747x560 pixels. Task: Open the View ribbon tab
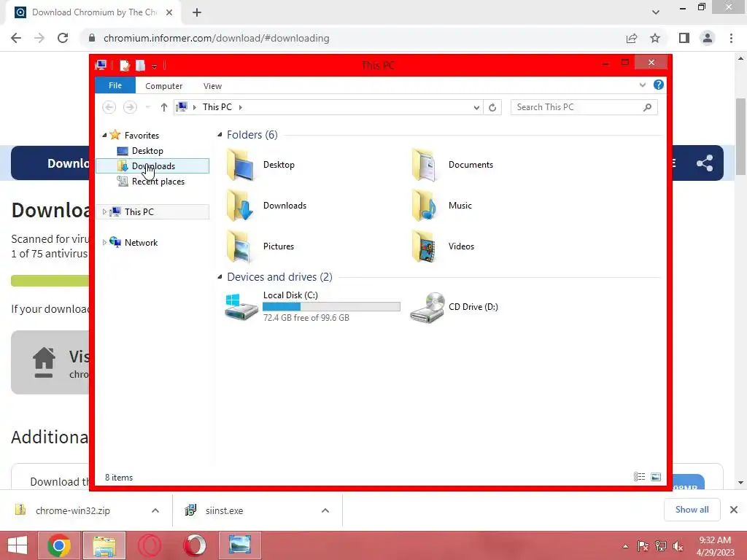[212, 86]
